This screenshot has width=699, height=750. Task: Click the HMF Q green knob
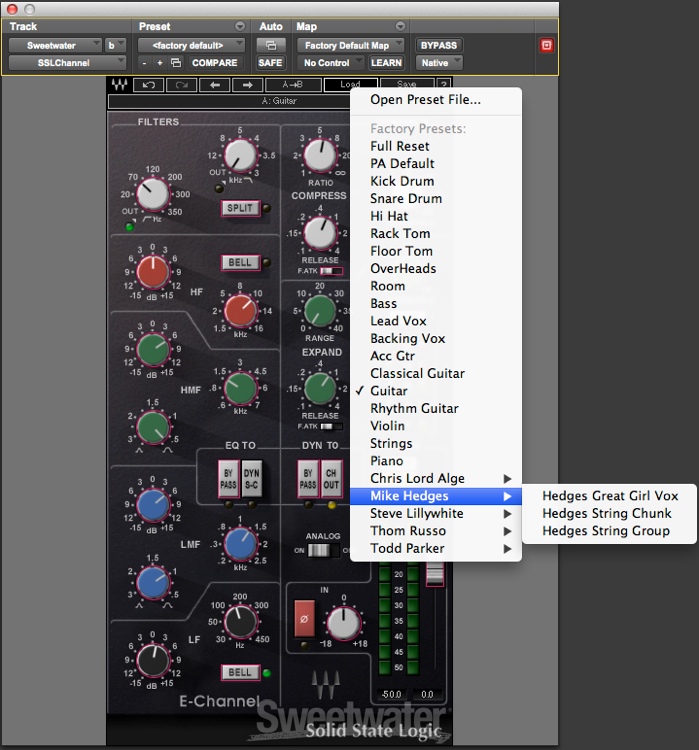[153, 427]
